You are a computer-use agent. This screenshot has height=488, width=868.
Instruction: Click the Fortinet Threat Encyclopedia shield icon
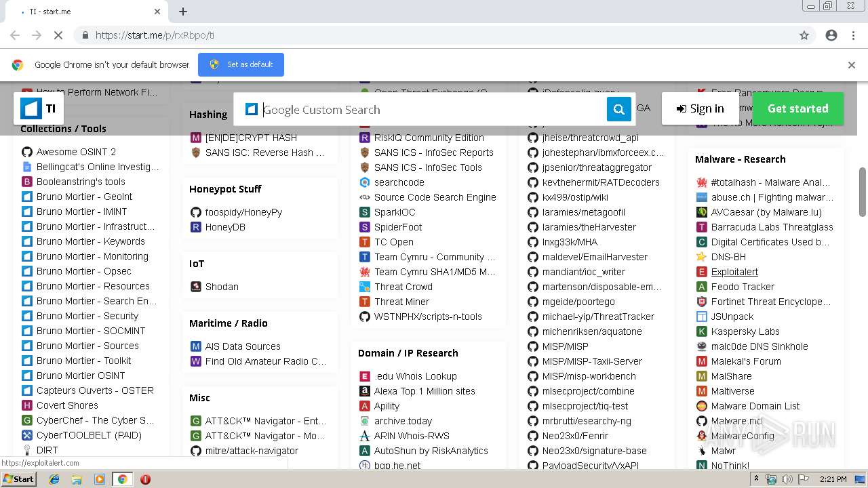tap(702, 302)
